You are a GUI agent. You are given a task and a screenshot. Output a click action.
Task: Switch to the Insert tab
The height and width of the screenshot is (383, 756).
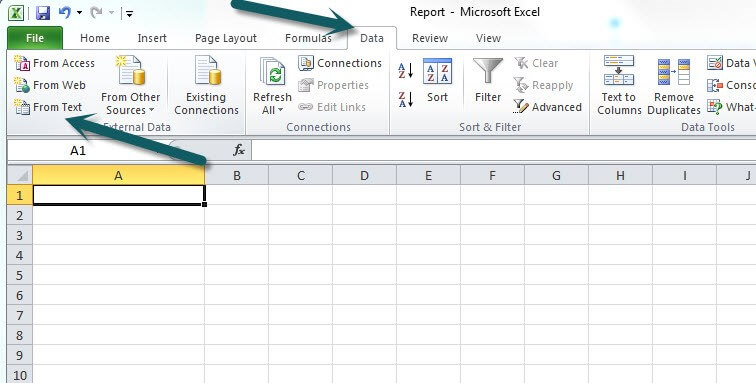coord(152,38)
